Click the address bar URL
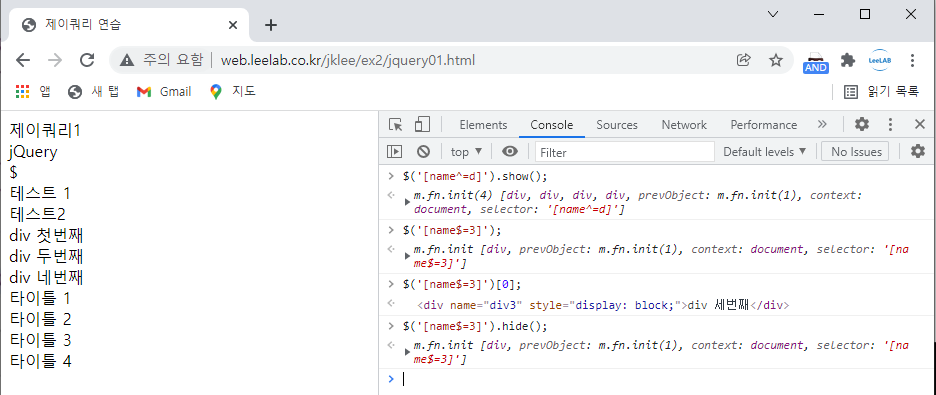 click(348, 60)
